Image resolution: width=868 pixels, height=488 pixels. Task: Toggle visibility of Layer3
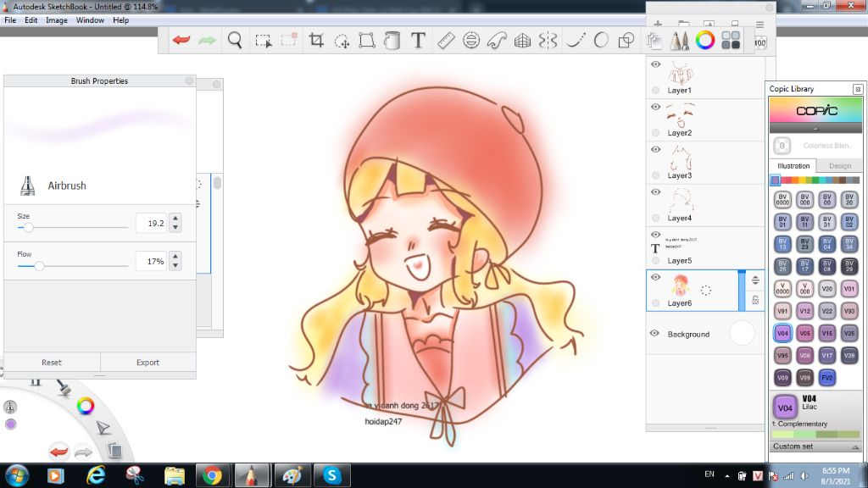pos(655,149)
